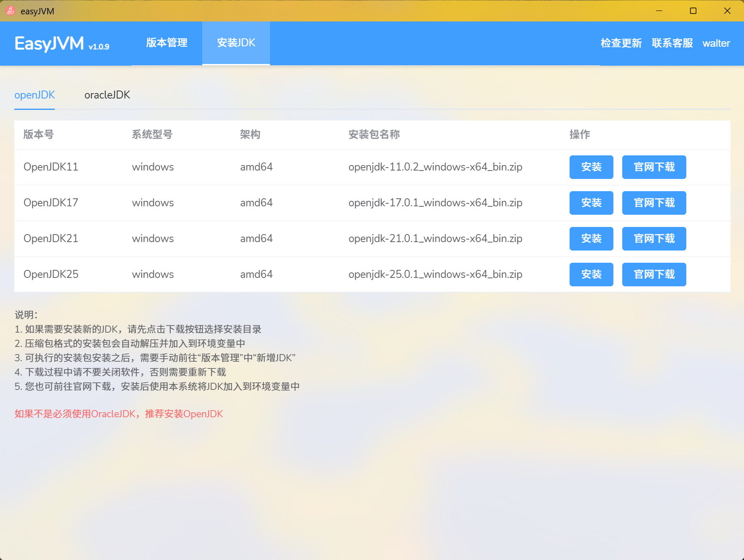Click 安装 in the OpenJDK21 row
This screenshot has width=744, height=560.
[591, 239]
